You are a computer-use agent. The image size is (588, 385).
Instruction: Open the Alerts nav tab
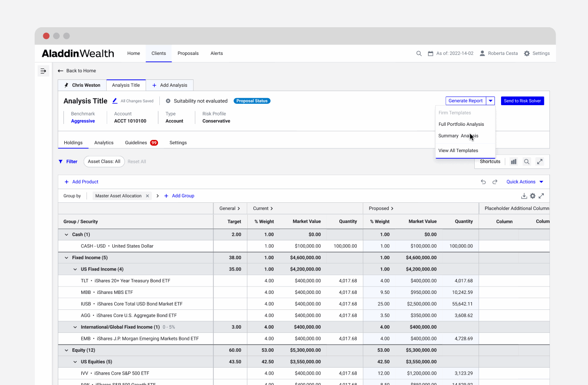click(217, 54)
